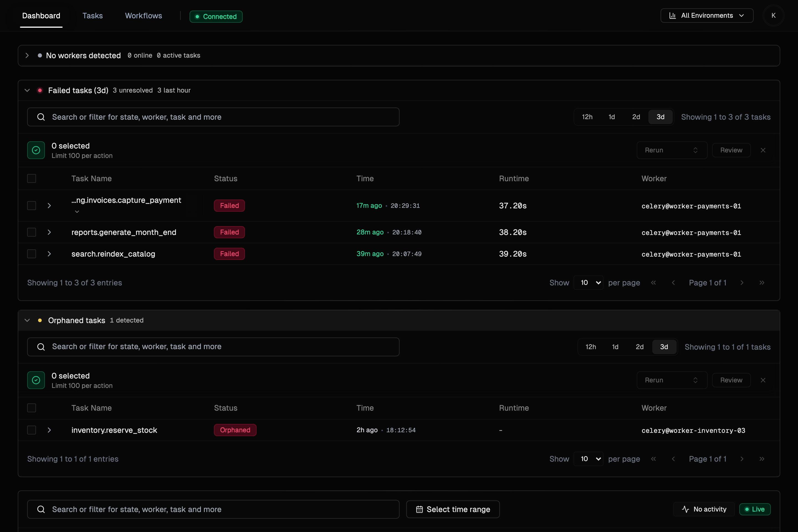Image resolution: width=798 pixels, height=532 pixels.
Task: Click the green check icon in Orphaned tasks selection bar
Action: point(36,380)
